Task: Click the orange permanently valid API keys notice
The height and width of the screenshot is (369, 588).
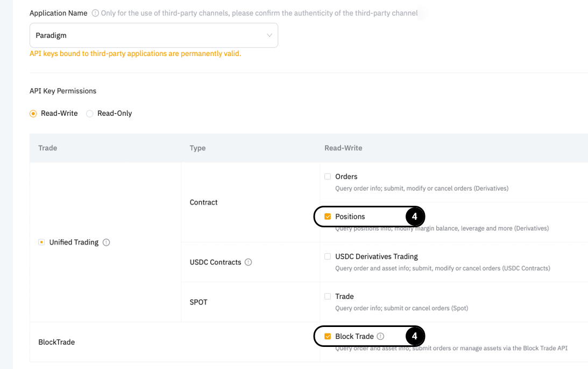Action: [135, 54]
